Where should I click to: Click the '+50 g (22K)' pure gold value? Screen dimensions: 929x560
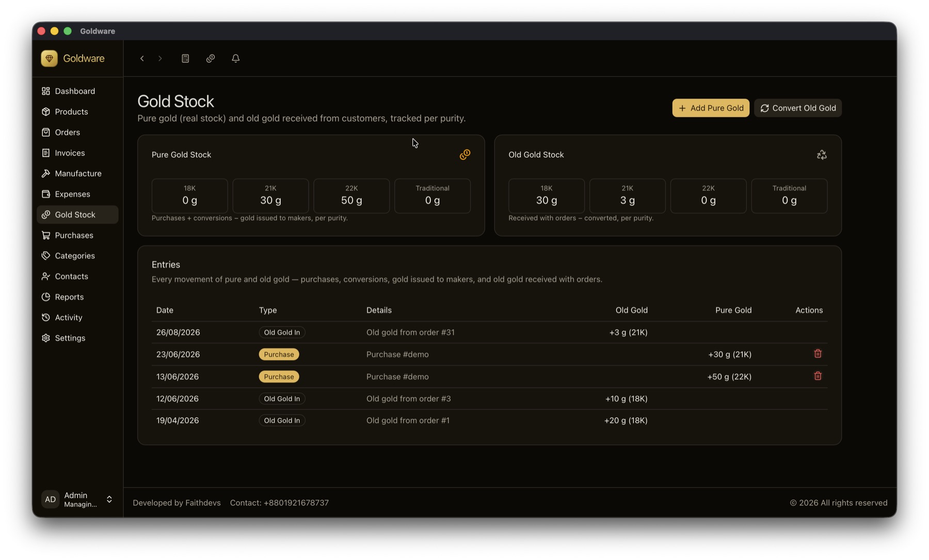coord(729,377)
